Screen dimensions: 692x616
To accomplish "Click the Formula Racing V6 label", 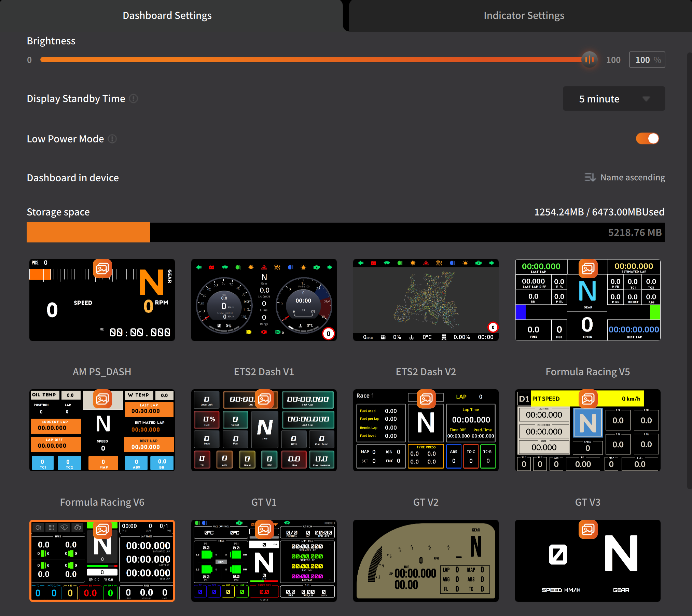I will [102, 502].
